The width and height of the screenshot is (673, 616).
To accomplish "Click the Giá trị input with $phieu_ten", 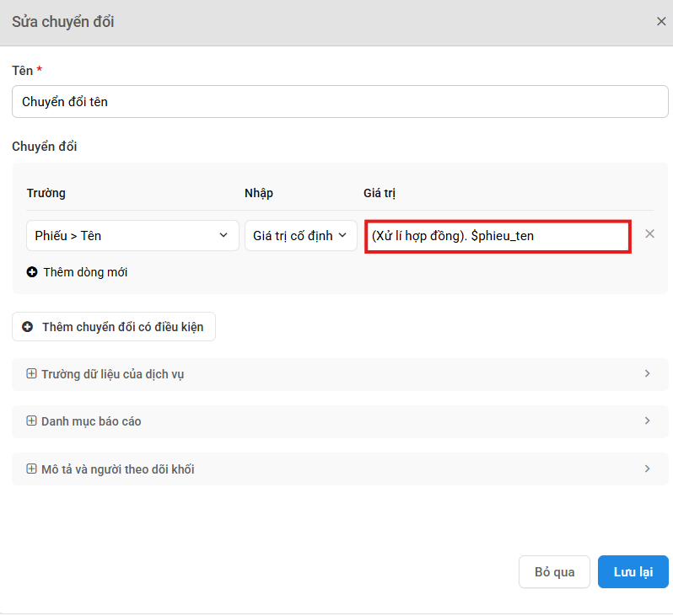I will [498, 236].
